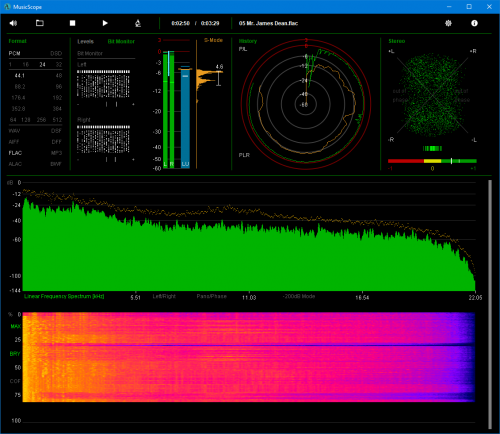
Task: Click the vertical scrollbar on the right
Action: (x=490, y=304)
